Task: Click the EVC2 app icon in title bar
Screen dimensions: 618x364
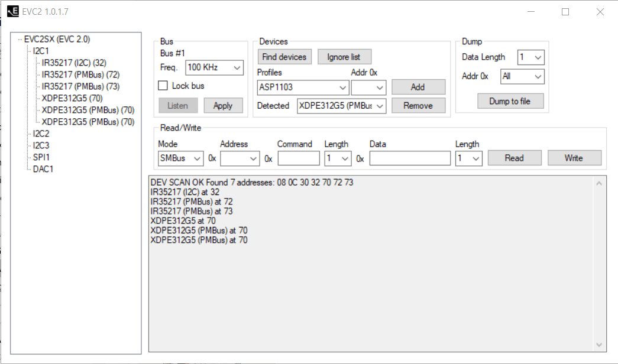Action: 13,11
